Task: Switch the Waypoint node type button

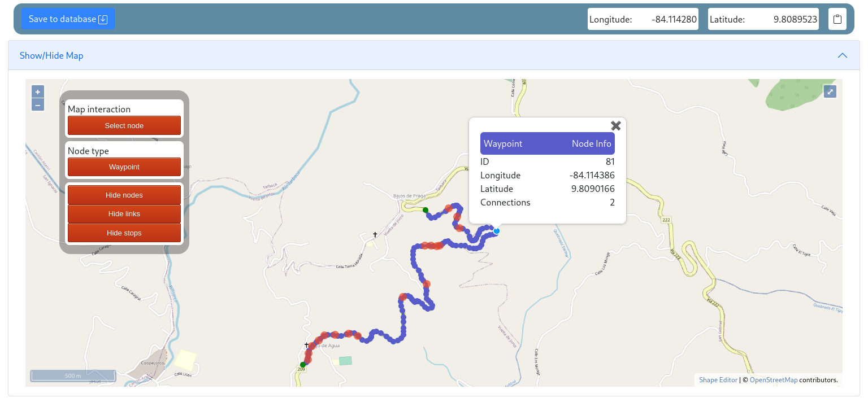Action: (x=124, y=167)
